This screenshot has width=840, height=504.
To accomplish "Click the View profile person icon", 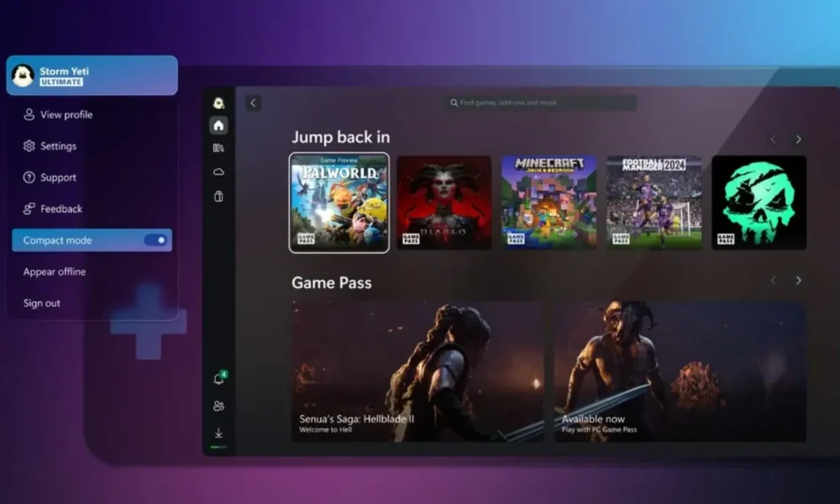I will 29,114.
